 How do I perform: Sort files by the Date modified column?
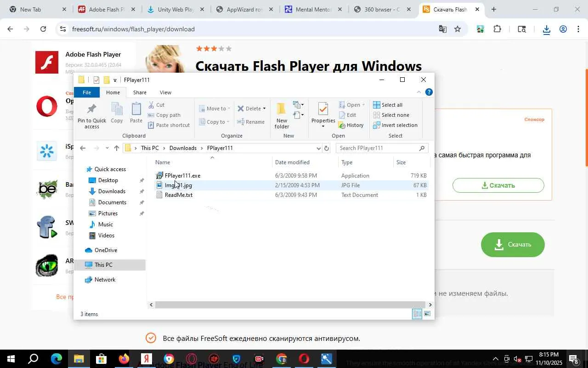point(292,162)
